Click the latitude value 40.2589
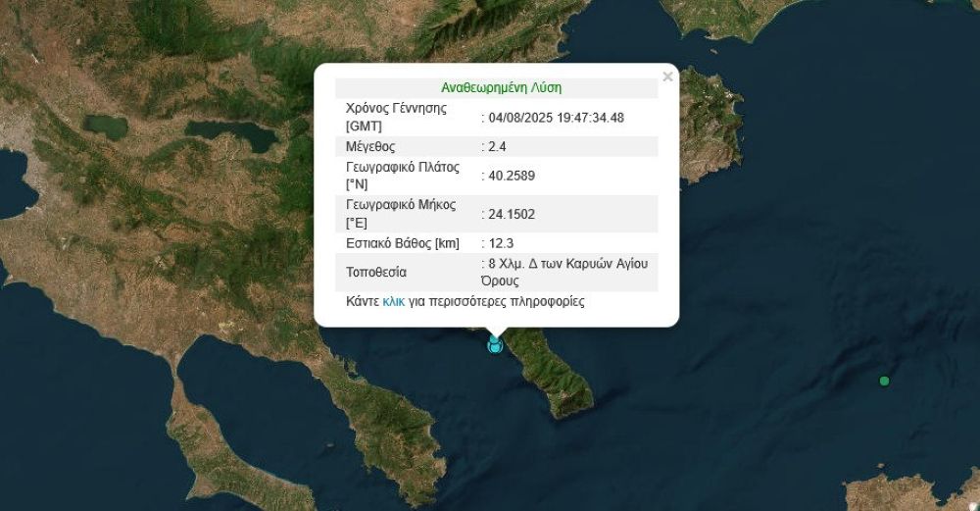 coord(511,176)
